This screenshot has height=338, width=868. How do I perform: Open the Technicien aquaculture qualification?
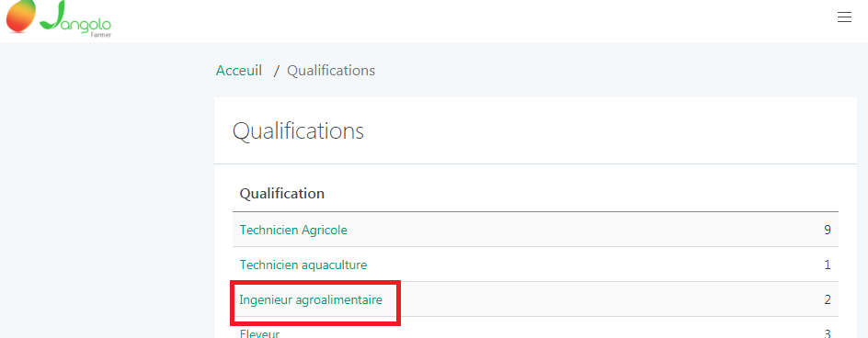[x=303, y=265]
